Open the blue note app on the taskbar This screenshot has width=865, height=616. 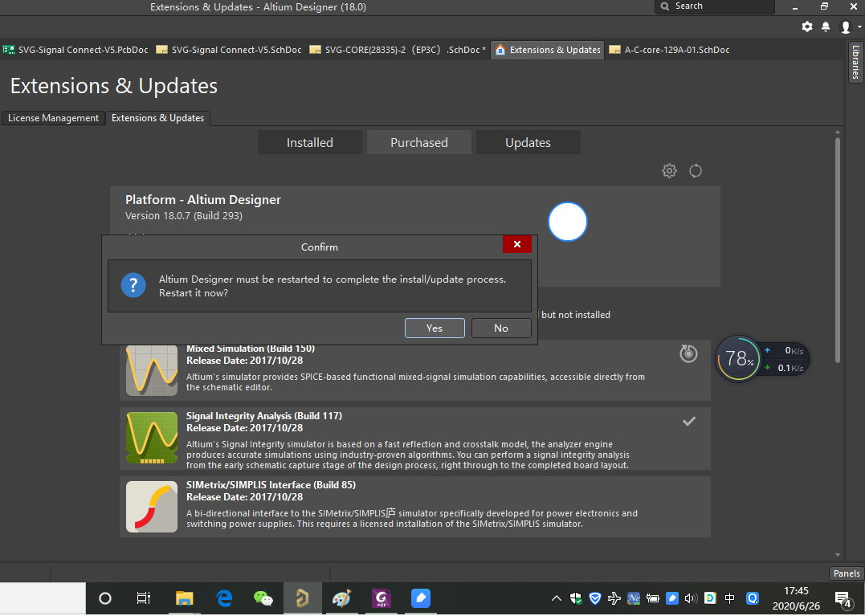[x=420, y=598]
